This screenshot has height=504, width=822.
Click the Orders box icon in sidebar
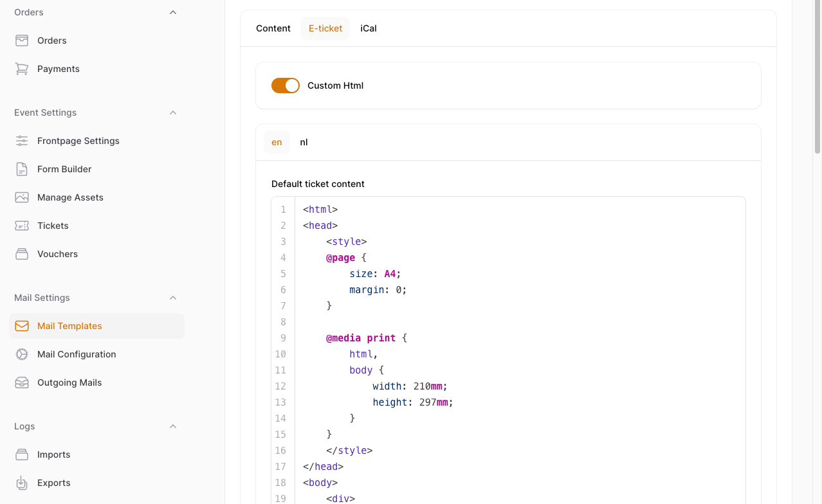(x=22, y=40)
